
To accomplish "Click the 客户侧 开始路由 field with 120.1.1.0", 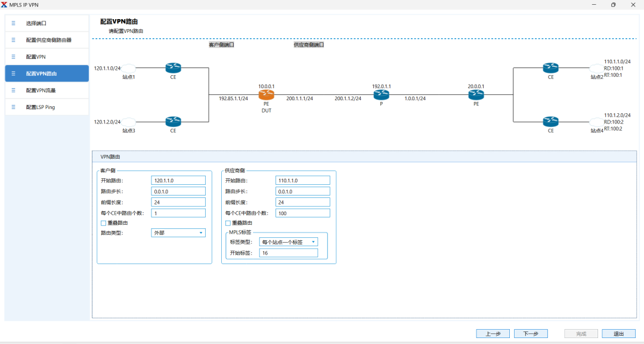I will [x=178, y=180].
